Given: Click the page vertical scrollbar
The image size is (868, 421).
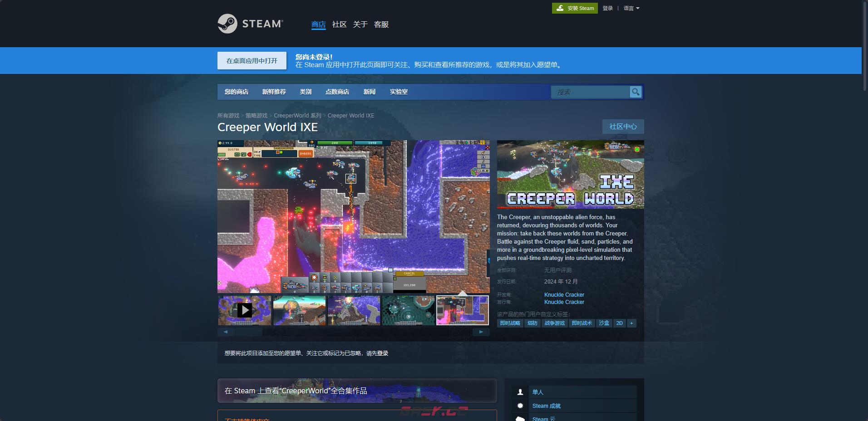Looking at the screenshot, I should pos(865,45).
